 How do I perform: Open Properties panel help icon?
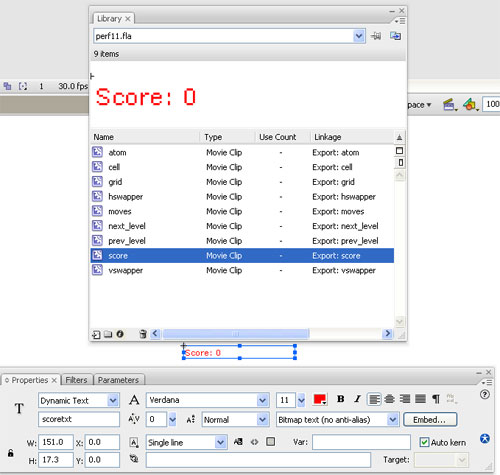pyautogui.click(x=485, y=395)
